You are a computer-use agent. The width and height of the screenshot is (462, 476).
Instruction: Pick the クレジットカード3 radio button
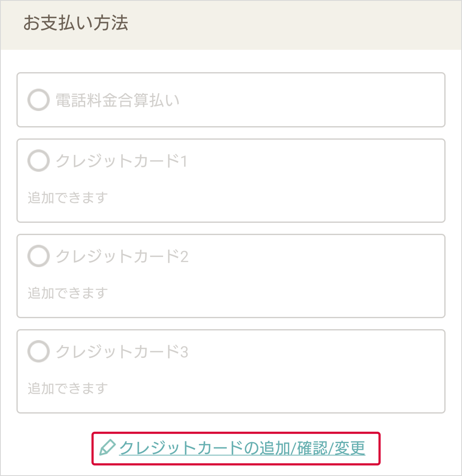click(x=38, y=352)
